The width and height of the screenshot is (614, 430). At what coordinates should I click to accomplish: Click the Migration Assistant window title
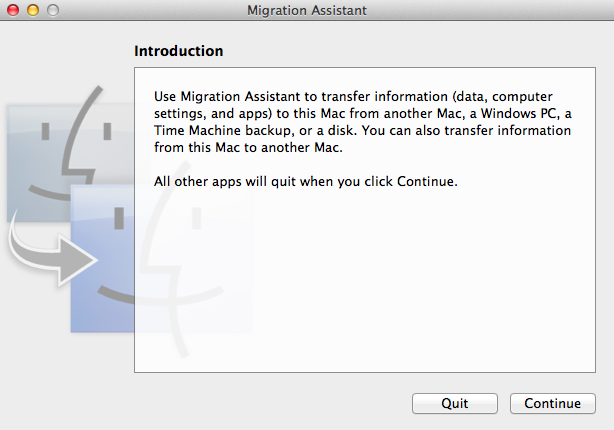pos(306,10)
